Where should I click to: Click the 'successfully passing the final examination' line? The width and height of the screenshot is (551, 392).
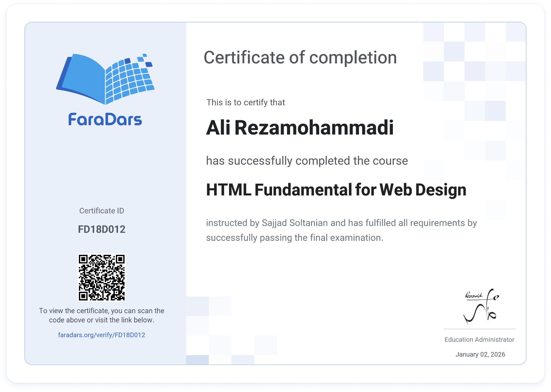(x=294, y=238)
